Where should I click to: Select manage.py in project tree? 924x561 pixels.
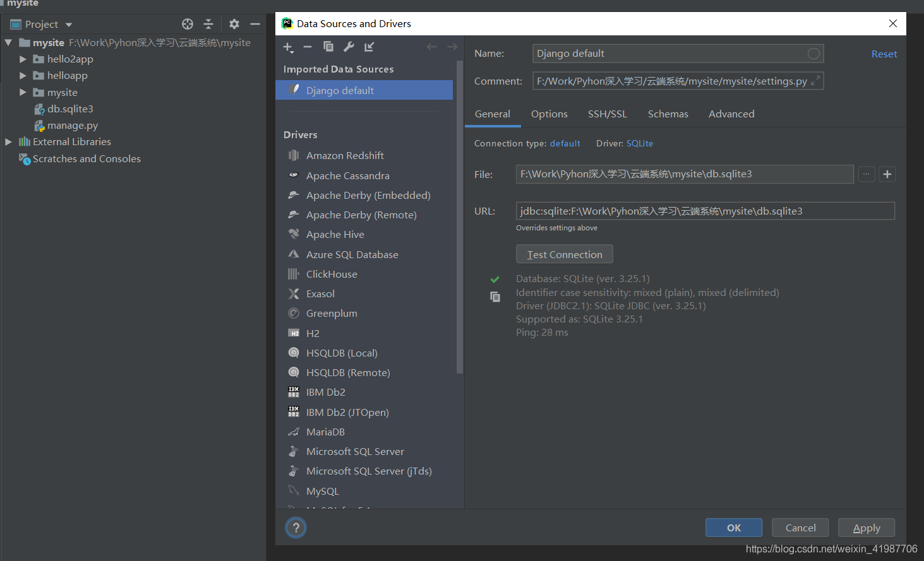72,126
